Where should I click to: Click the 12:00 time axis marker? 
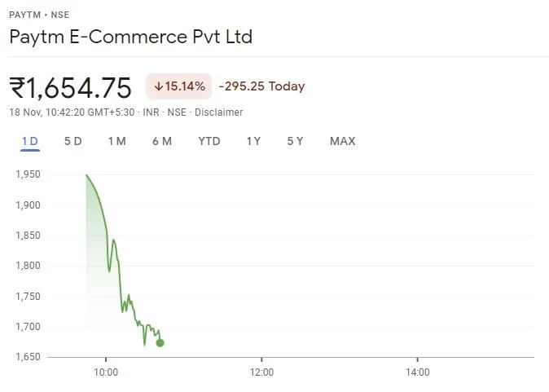[x=261, y=372]
